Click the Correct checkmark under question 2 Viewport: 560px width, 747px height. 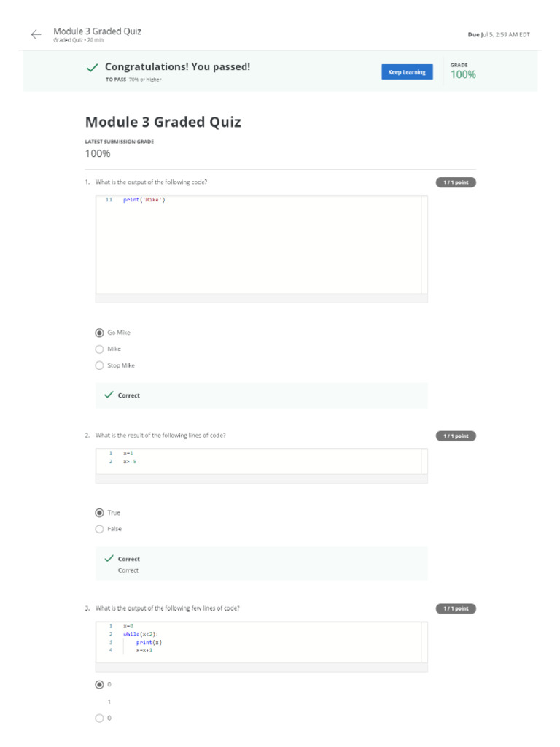tap(109, 558)
